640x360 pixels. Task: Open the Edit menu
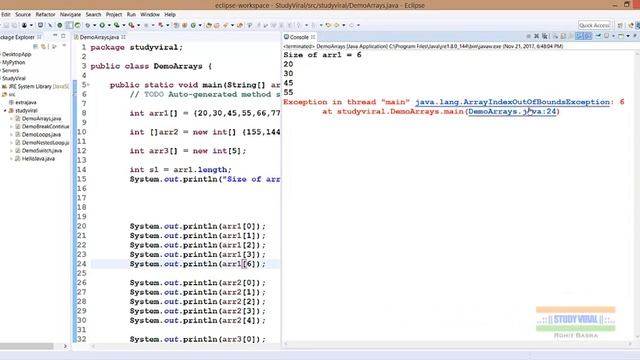(x=6, y=14)
